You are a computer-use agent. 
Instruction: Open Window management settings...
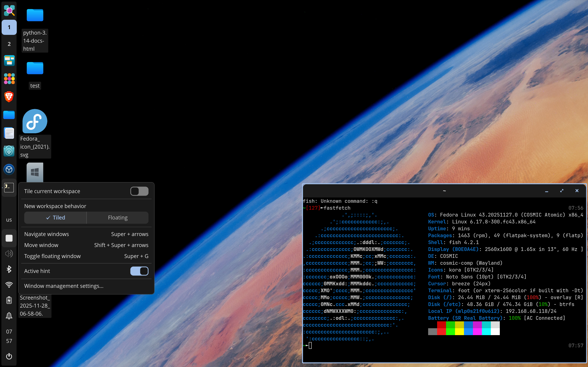pyautogui.click(x=64, y=286)
